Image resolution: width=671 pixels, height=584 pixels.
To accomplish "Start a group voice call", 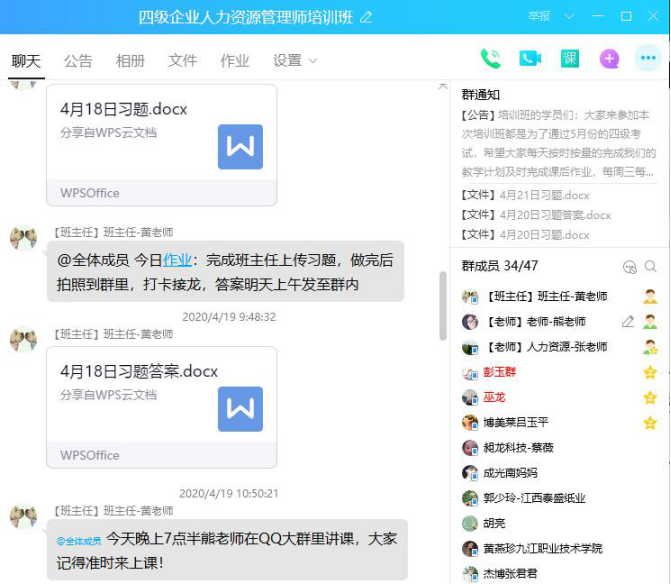I will [490, 59].
